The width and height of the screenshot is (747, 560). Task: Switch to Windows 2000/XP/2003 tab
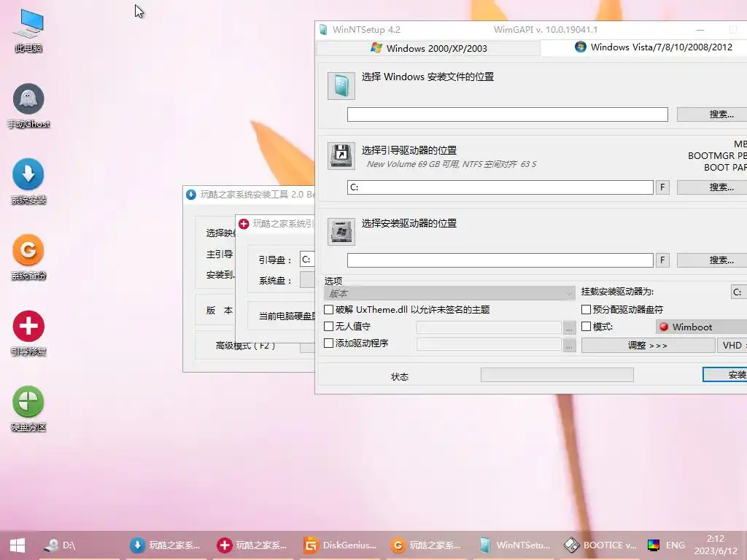(x=429, y=48)
